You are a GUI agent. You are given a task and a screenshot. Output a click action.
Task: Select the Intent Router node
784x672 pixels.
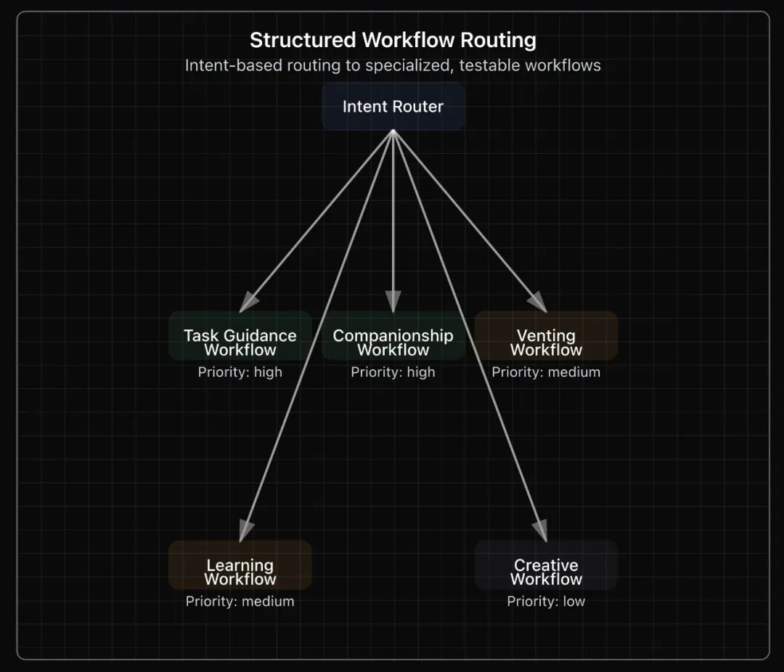[x=393, y=106]
